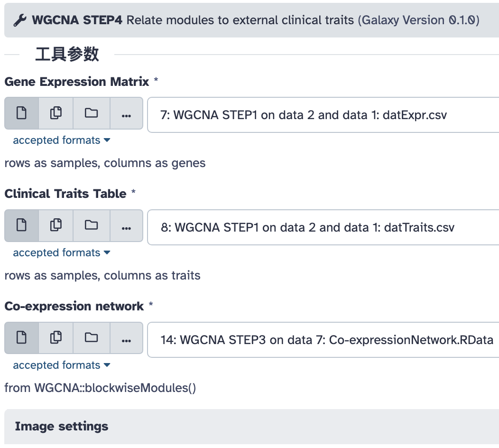Expand accepted formats under Gene Expression Matrix
Screen dimensions: 499x448
(x=61, y=140)
